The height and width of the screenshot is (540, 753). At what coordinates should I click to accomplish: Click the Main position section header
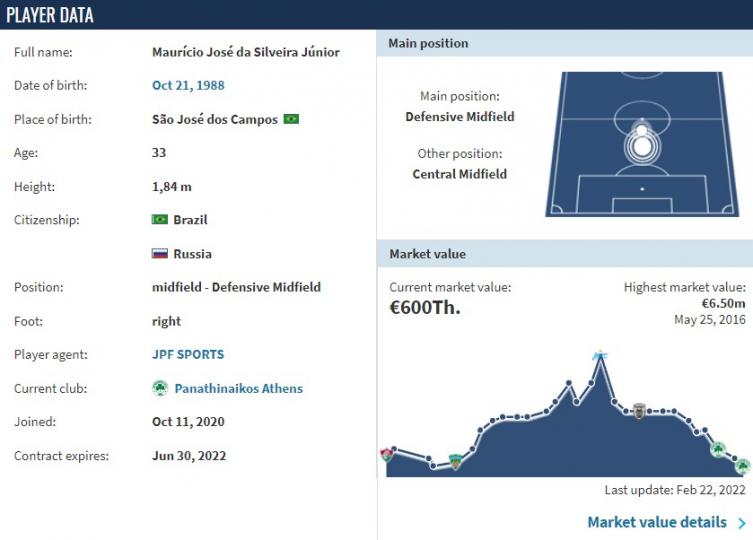click(x=565, y=43)
